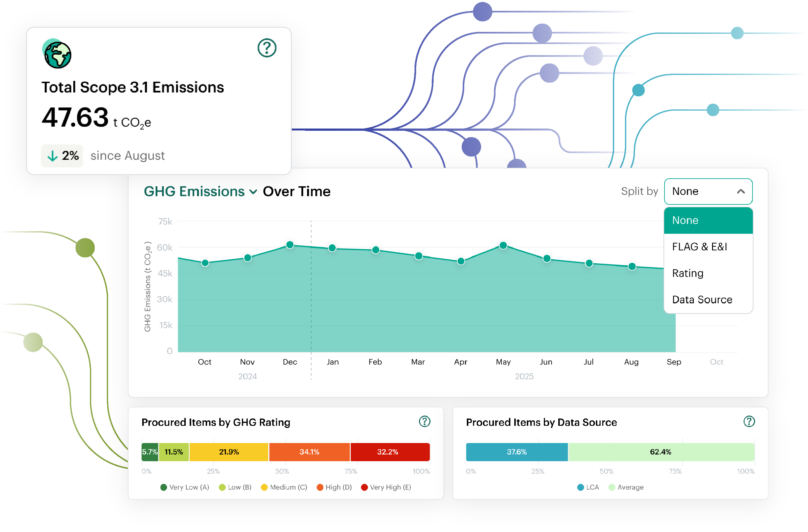Choose the Rating option in menu

pyautogui.click(x=687, y=273)
